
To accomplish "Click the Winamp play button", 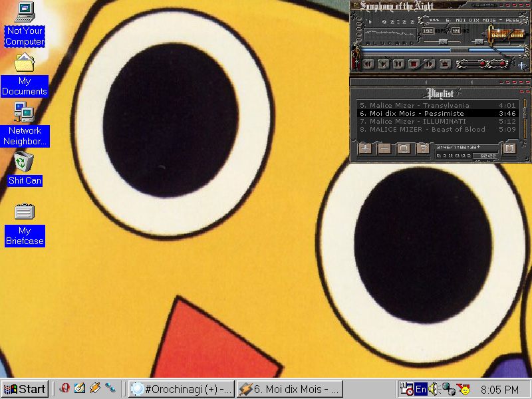I will point(384,64).
